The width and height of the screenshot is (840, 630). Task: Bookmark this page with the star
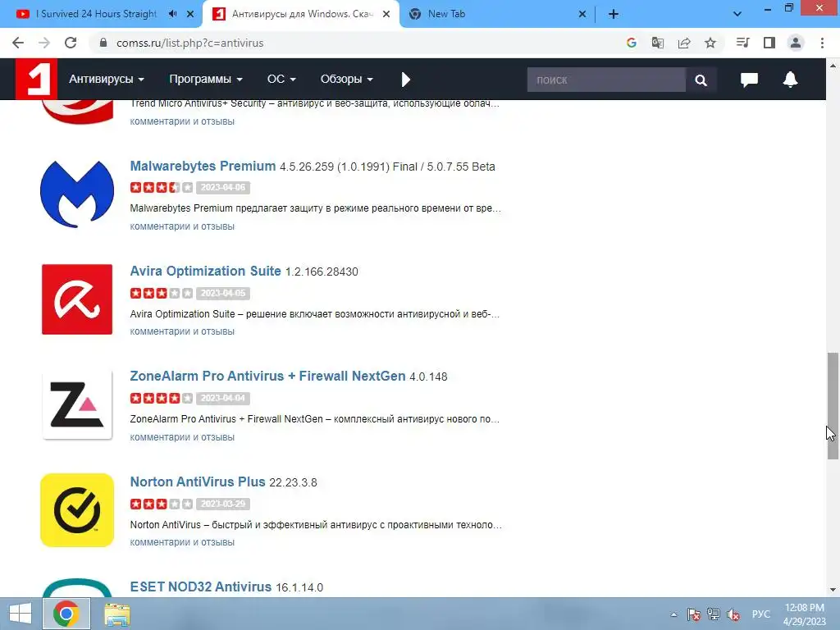click(710, 43)
